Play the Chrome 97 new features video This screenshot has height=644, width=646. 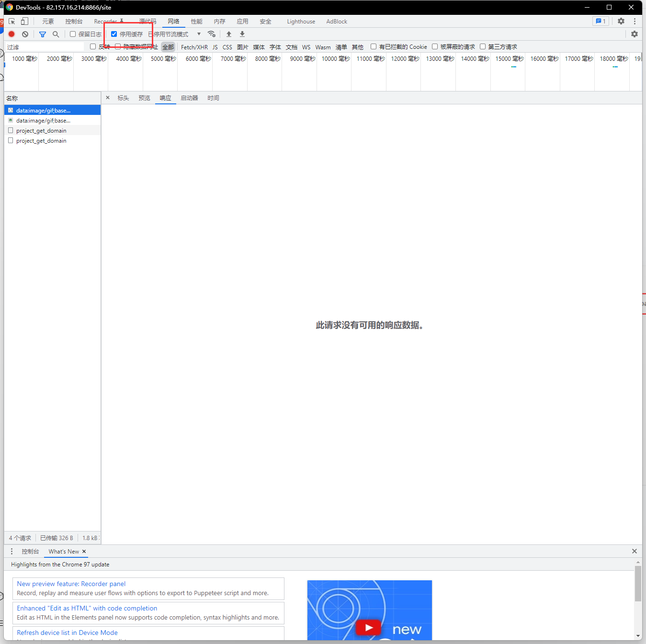tap(368, 627)
